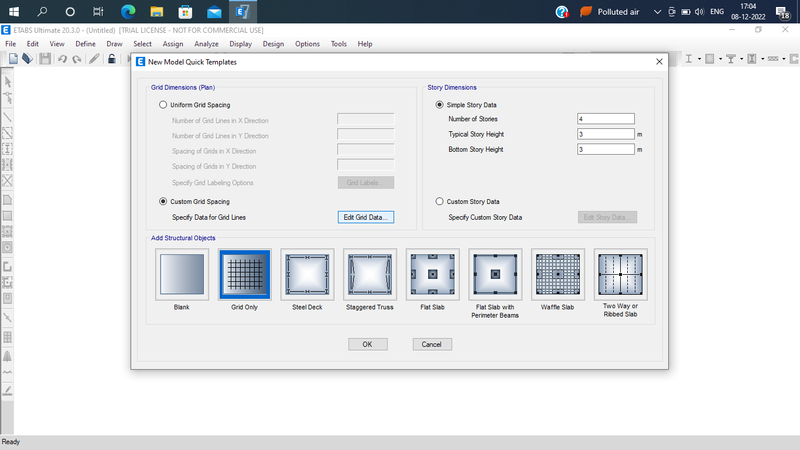The image size is (800, 450).
Task: Expand the dropdown arrow beside the I-beam icon
Action: [699, 59]
